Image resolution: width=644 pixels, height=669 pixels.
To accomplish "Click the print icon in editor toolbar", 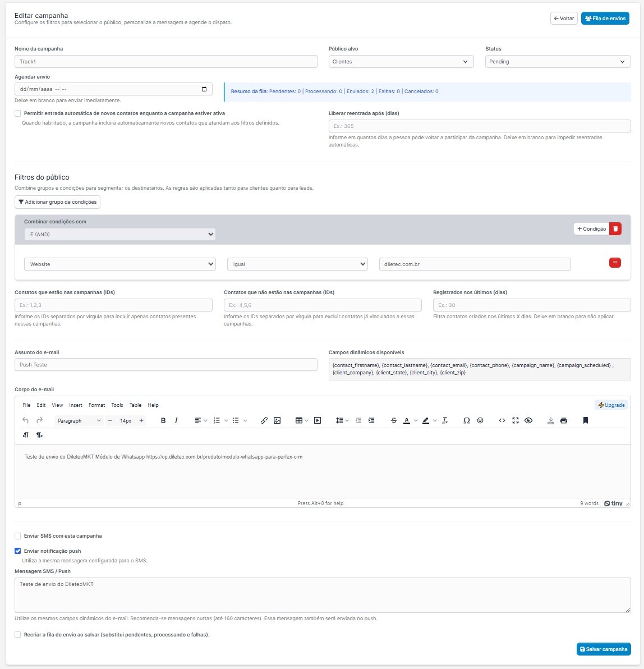I will [564, 420].
